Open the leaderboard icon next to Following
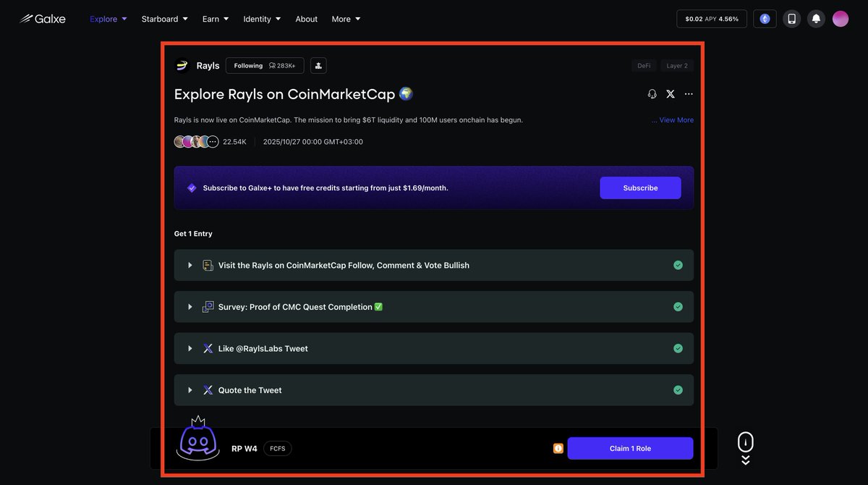This screenshot has height=485, width=868. point(318,66)
